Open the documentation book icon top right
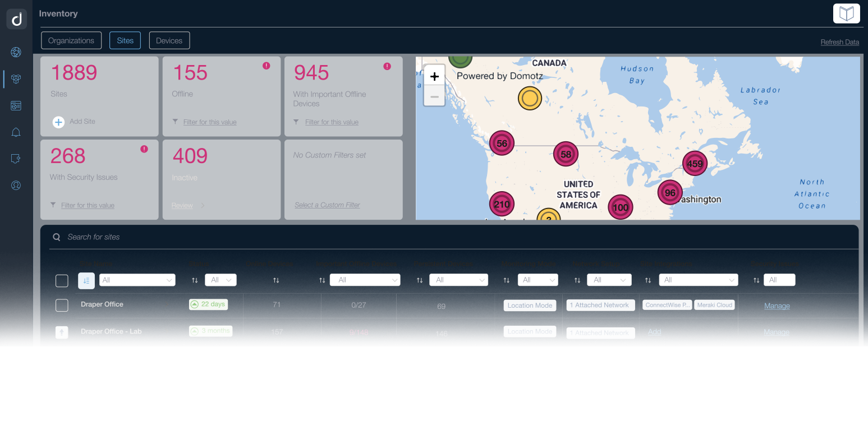The height and width of the screenshot is (426, 868). click(846, 13)
